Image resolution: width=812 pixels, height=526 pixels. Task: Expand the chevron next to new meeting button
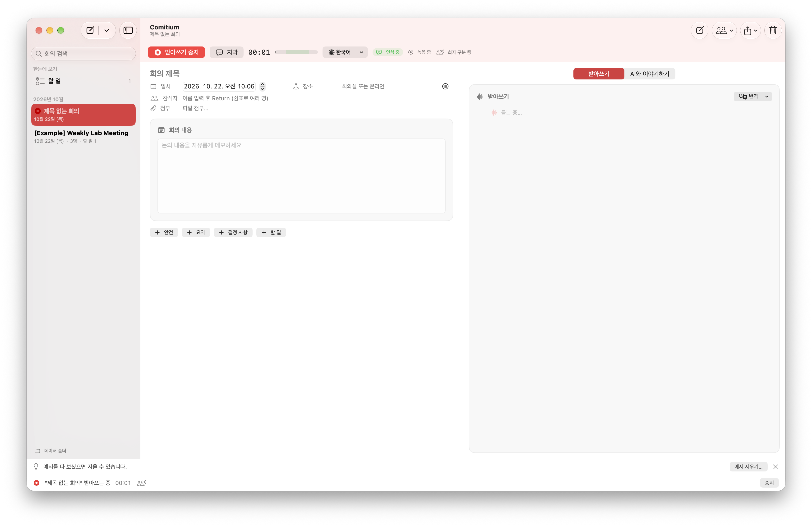point(107,30)
